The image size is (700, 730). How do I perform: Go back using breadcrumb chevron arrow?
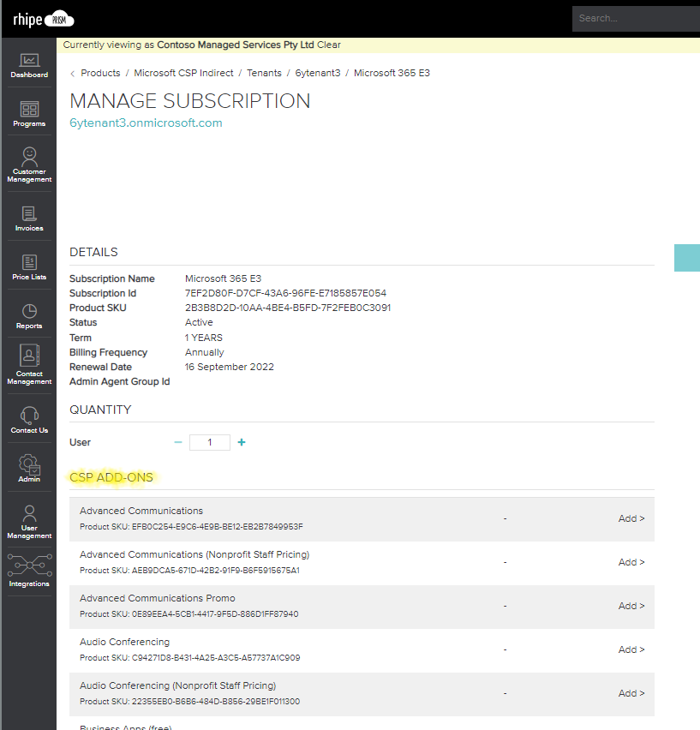pyautogui.click(x=73, y=74)
